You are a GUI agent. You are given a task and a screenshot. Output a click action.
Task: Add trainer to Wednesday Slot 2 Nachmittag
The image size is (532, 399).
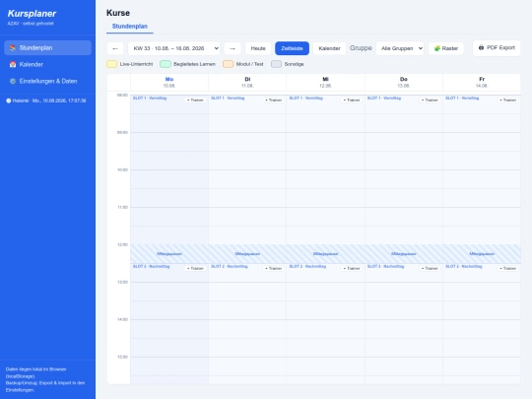[352, 268]
